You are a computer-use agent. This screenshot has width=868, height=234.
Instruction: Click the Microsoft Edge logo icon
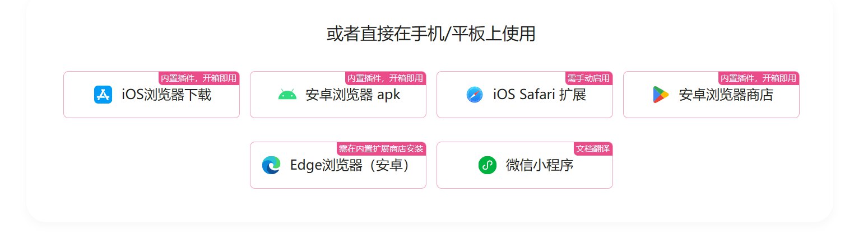(x=271, y=165)
